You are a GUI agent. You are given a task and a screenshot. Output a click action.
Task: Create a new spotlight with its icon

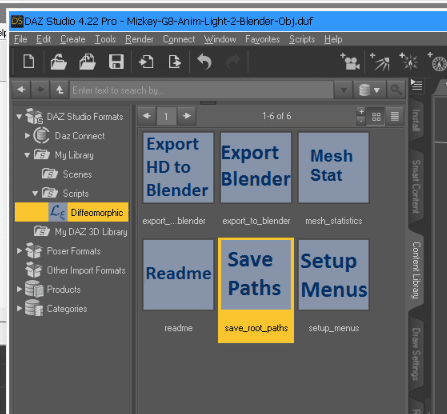click(x=380, y=62)
